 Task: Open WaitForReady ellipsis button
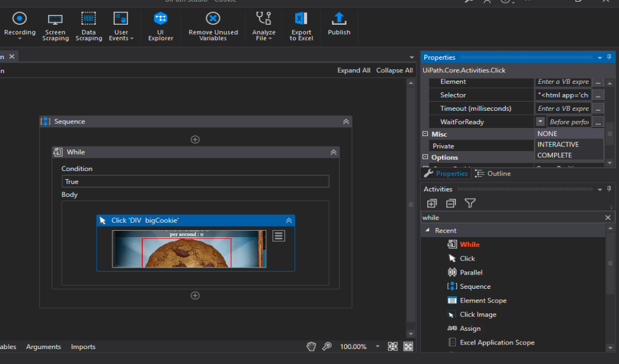pos(598,122)
